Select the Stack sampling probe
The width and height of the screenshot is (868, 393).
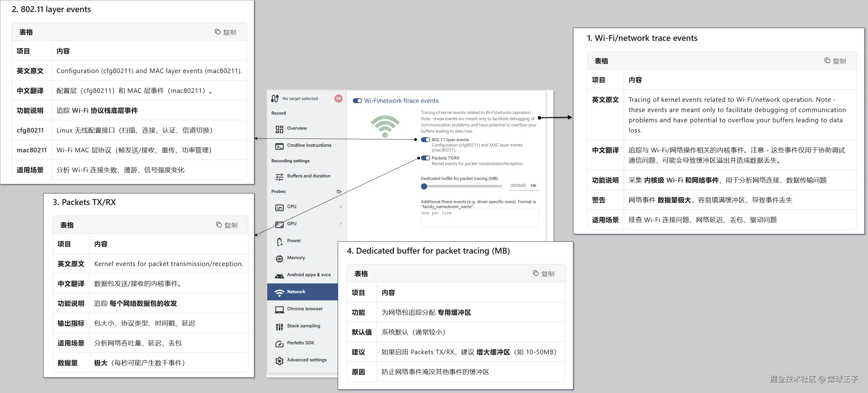click(x=303, y=326)
